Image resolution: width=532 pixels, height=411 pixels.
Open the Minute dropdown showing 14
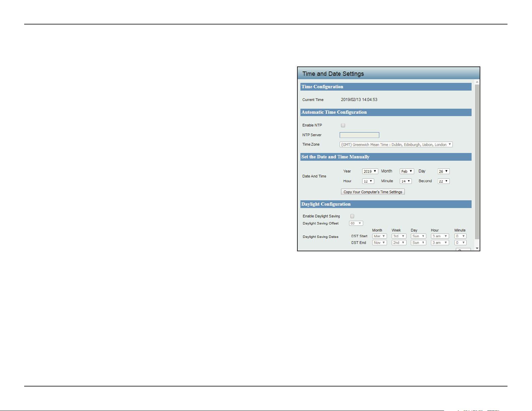coord(405,181)
